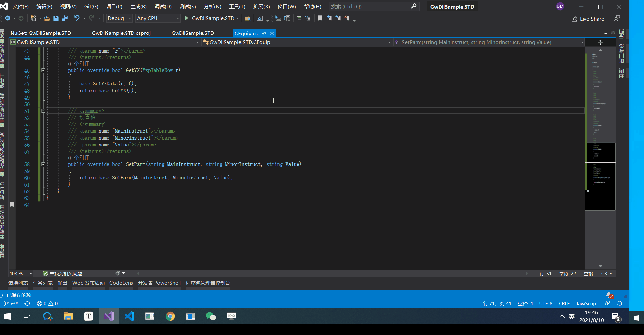Click the Open File folder icon
The image size is (644, 335).
47,18
